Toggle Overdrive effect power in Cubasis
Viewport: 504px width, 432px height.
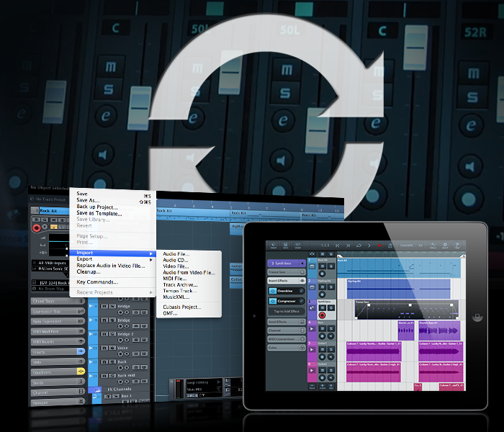tap(273, 291)
